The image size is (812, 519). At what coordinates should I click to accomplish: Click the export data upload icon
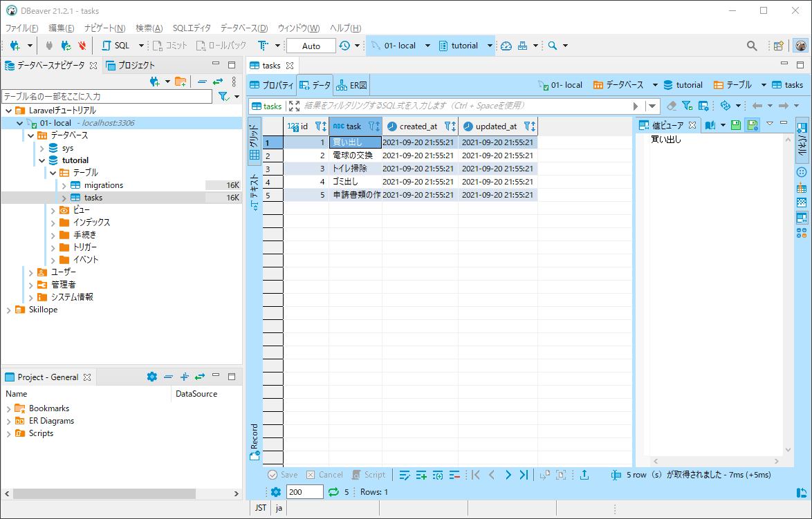pos(584,475)
